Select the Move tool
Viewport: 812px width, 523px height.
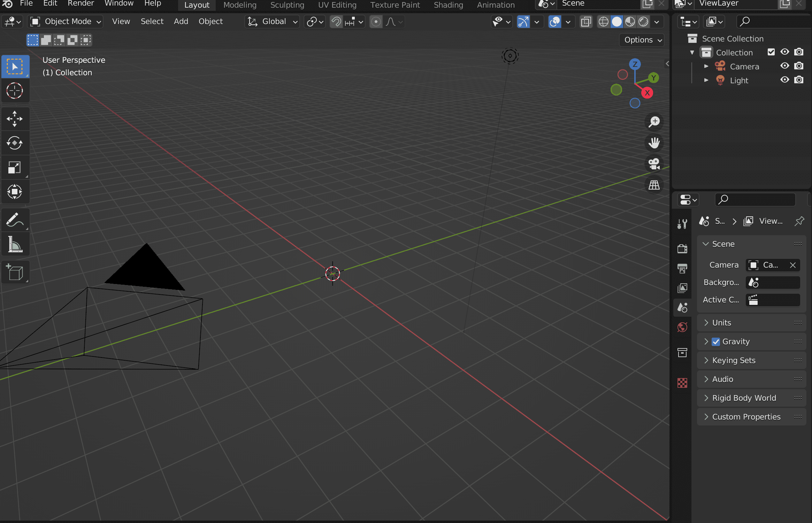tap(15, 119)
